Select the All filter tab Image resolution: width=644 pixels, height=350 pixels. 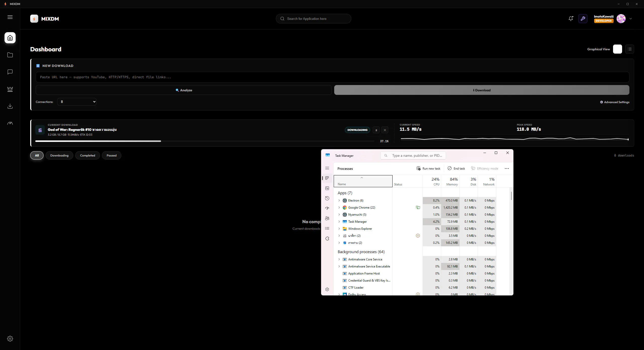(x=37, y=155)
